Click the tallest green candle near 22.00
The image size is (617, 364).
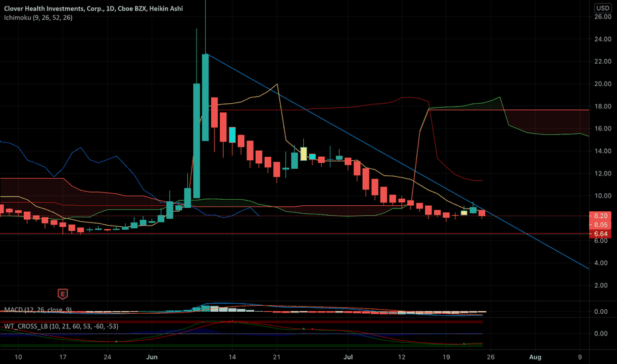coord(205,97)
